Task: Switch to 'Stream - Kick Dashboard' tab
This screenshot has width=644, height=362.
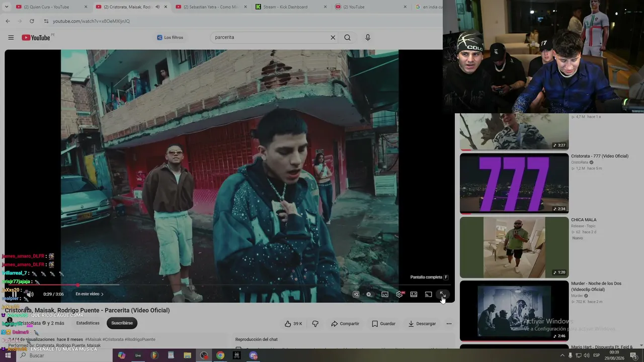Action: [292, 7]
